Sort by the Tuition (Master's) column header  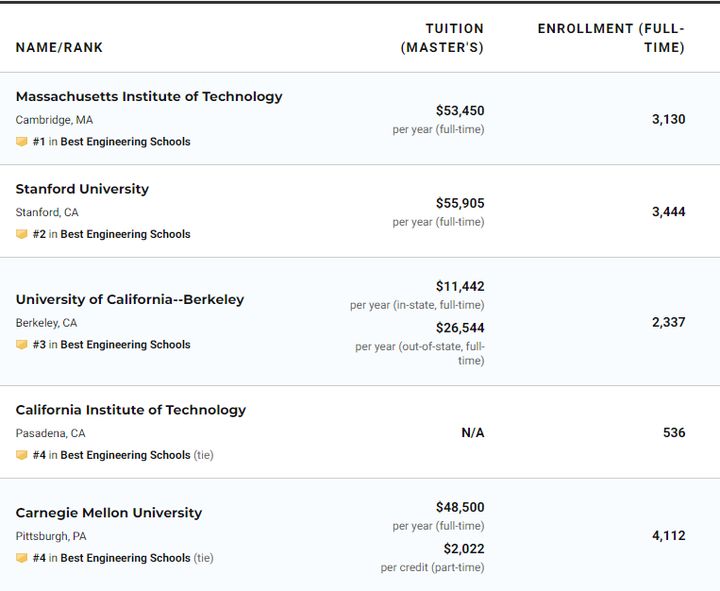click(442, 38)
